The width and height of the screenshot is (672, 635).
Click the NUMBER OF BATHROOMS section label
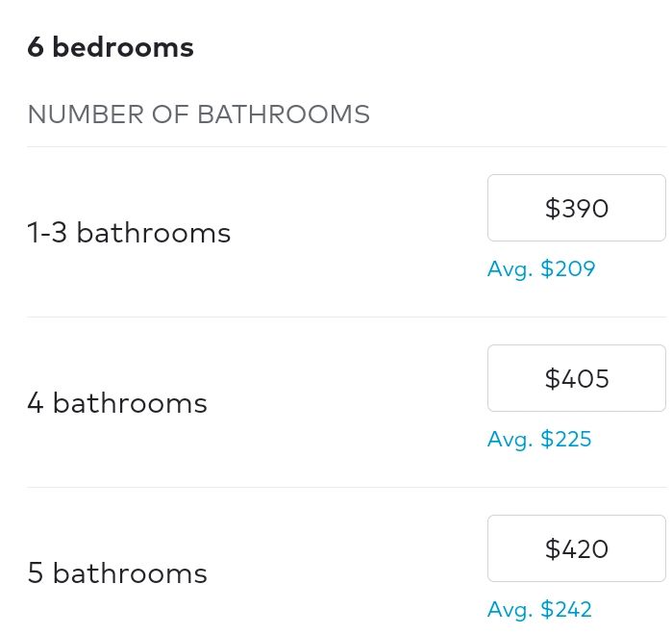coord(198,114)
